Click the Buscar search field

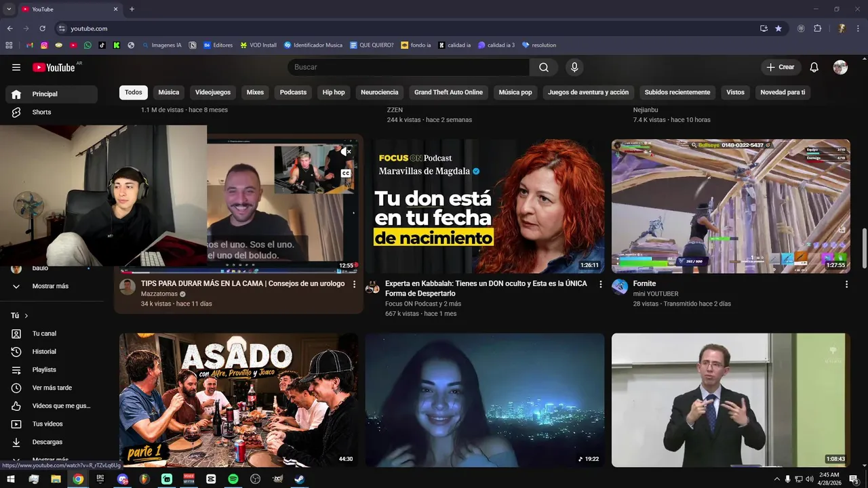[x=409, y=67]
